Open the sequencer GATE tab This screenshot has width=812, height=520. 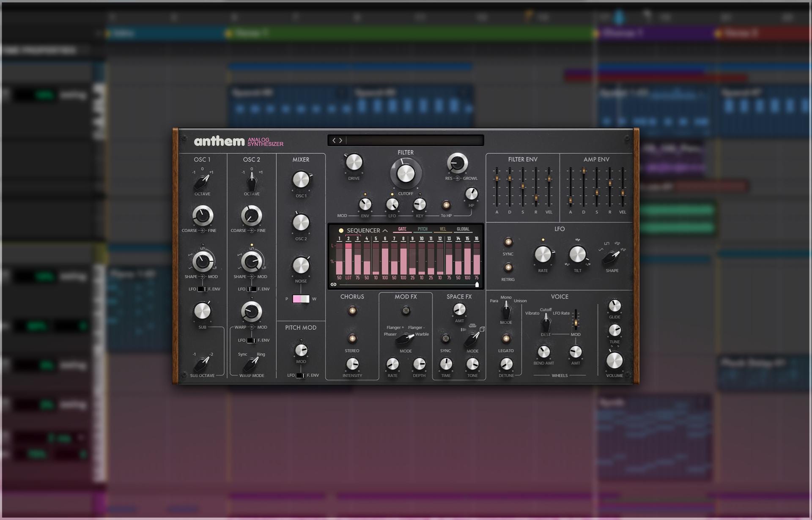[402, 230]
